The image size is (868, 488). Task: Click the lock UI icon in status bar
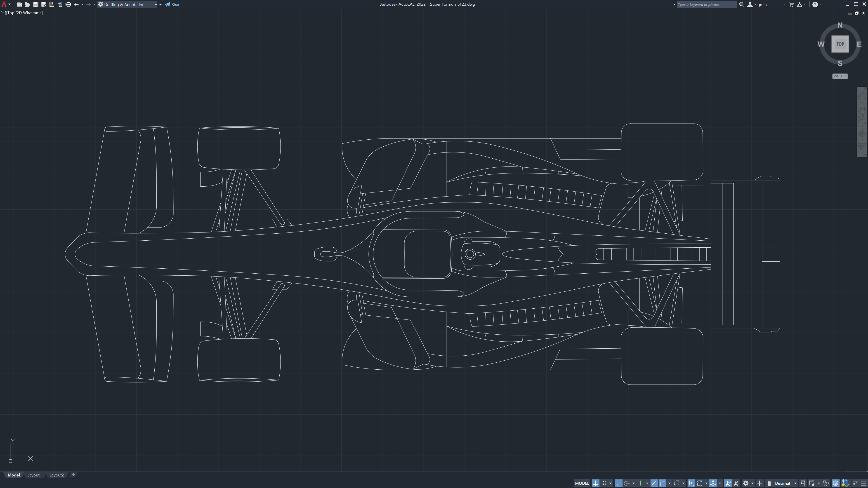coord(812,483)
